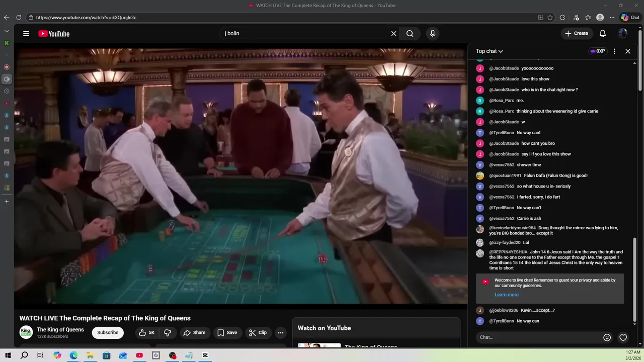Open Windows Start menu

click(x=8, y=355)
